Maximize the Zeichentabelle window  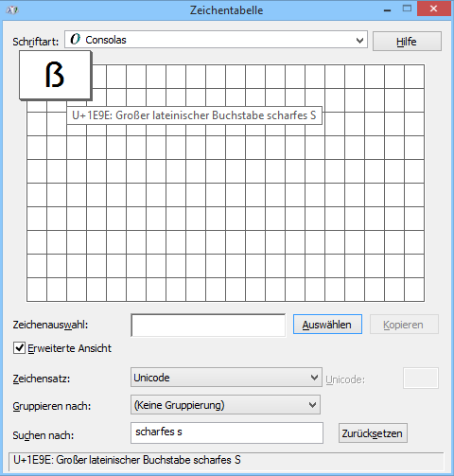(x=407, y=9)
